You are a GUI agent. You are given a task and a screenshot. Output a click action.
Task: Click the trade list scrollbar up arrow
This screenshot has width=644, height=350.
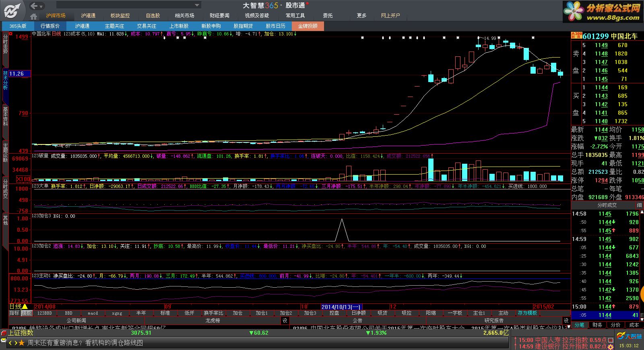click(x=642, y=212)
